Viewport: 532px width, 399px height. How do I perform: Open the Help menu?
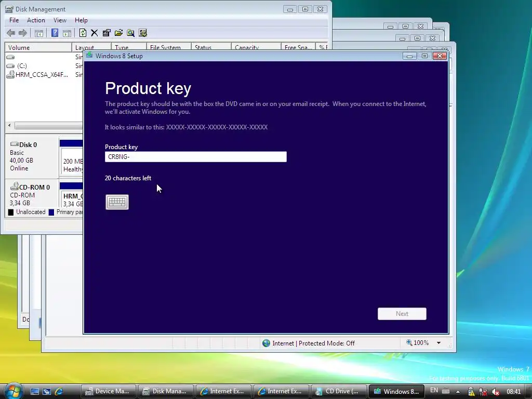[x=81, y=20]
